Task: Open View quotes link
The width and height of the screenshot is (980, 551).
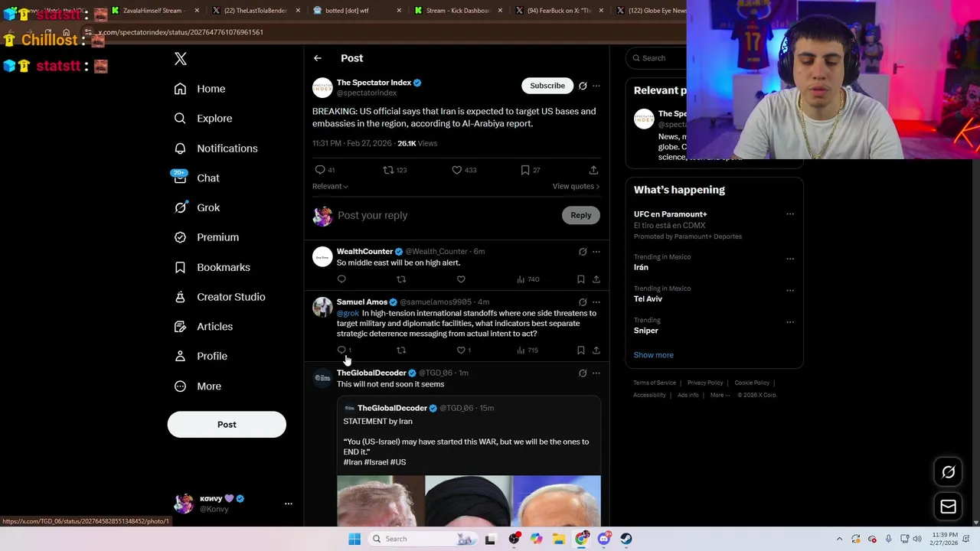Action: 576,186
